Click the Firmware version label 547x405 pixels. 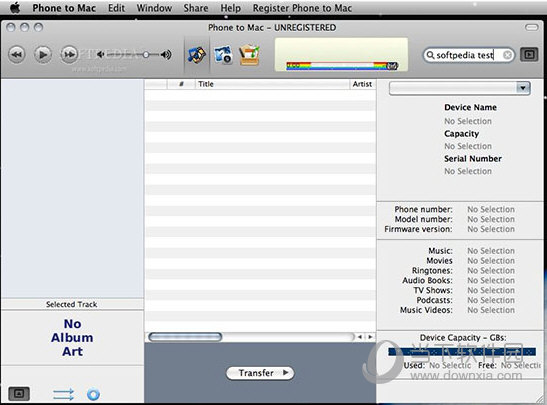[x=418, y=229]
